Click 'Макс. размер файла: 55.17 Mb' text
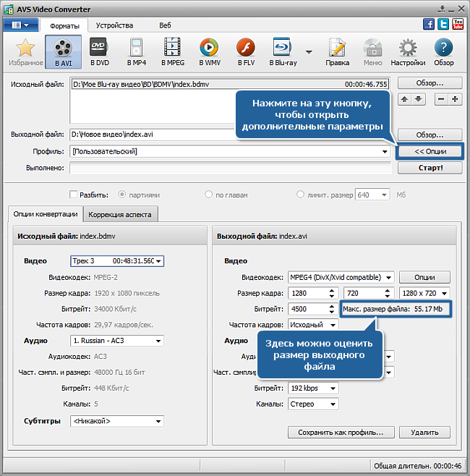The image size is (470, 476). [x=393, y=309]
